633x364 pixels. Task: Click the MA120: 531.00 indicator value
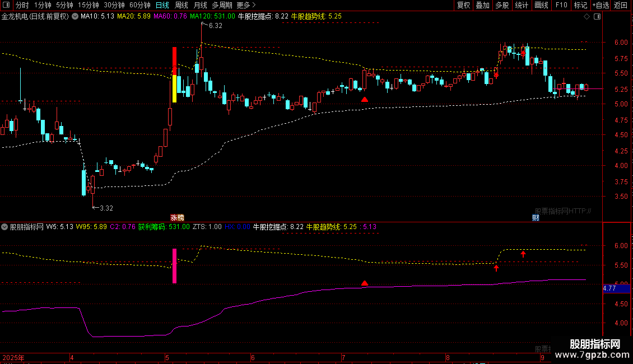[212, 17]
